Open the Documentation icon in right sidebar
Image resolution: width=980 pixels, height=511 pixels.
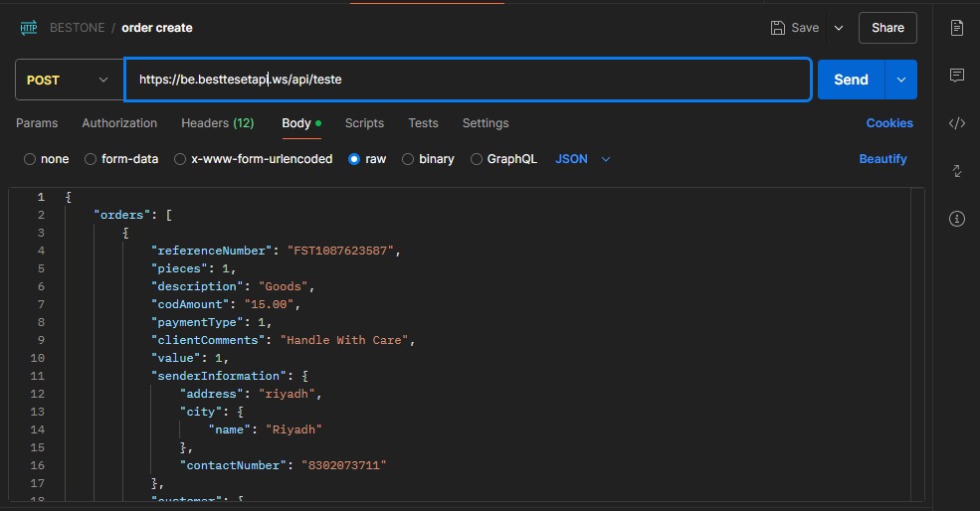tap(957, 28)
